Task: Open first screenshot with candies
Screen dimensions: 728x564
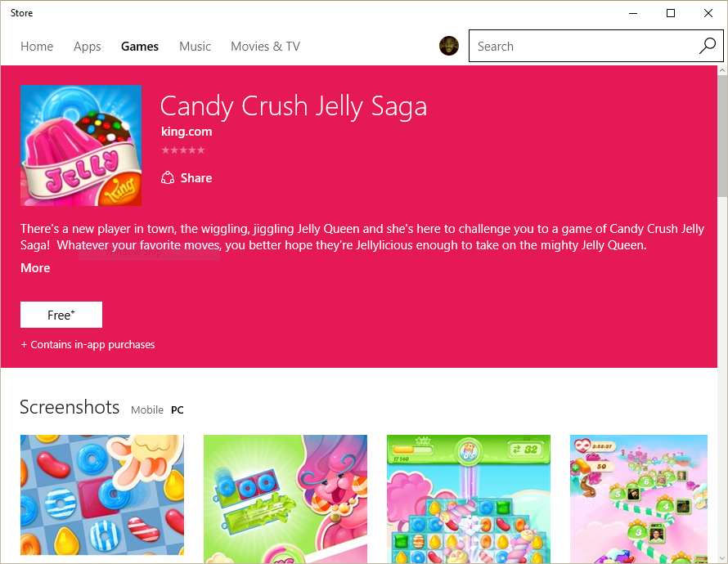Action: click(102, 495)
